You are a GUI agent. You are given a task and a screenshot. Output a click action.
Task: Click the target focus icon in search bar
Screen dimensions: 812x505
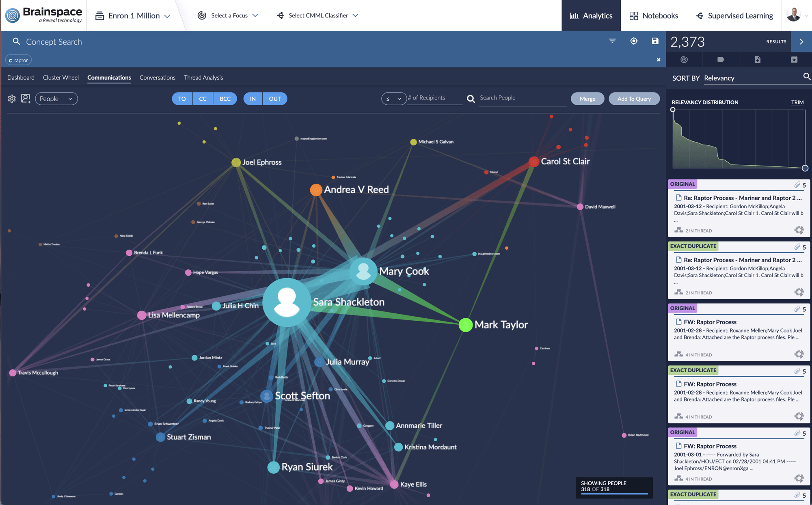(634, 41)
